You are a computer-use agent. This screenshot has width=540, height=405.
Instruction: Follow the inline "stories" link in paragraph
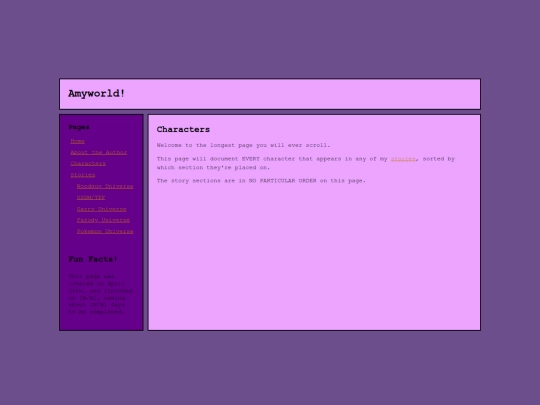403,159
